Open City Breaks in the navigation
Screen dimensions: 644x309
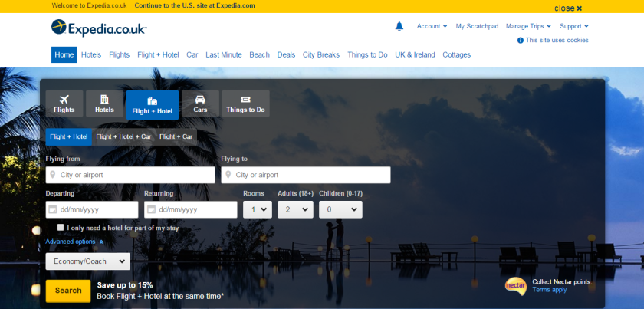321,54
